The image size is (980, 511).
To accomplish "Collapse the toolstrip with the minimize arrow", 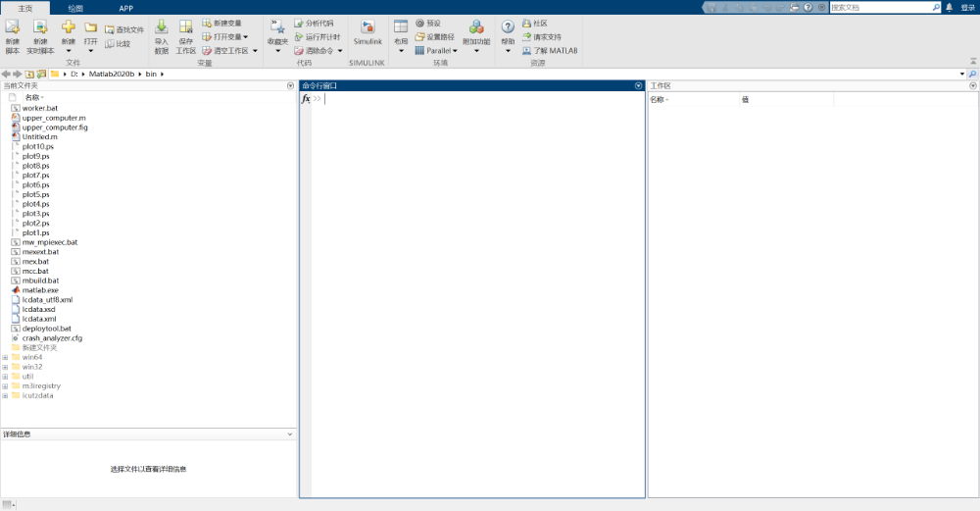I will 973,61.
